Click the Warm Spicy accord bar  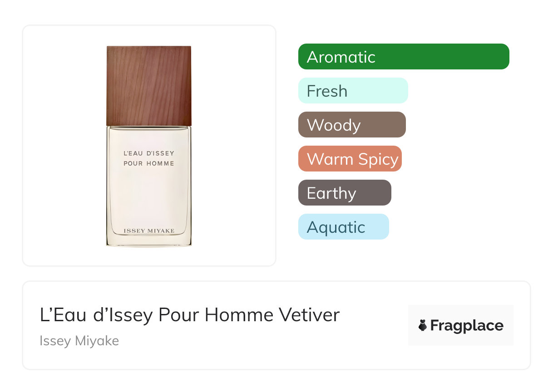pyautogui.click(x=350, y=159)
